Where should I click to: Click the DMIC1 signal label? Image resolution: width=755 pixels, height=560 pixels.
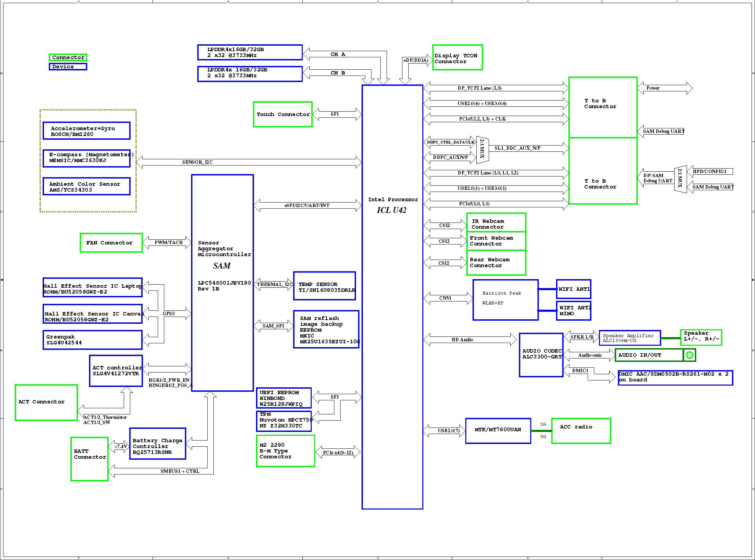(x=580, y=370)
